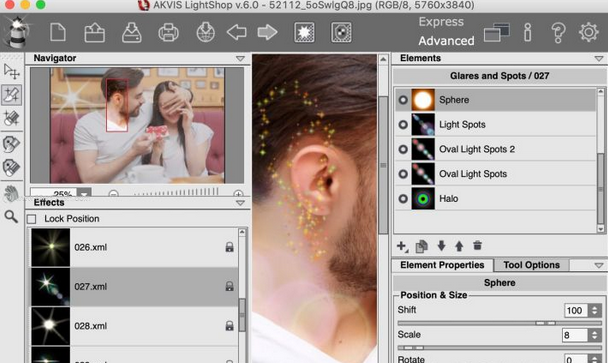Select the exclusion eraser tool in left toolbar
Viewport: 608px width, 363px height.
click(x=12, y=168)
